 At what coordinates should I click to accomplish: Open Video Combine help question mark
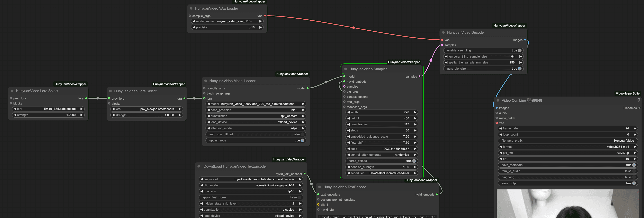pyautogui.click(x=639, y=100)
